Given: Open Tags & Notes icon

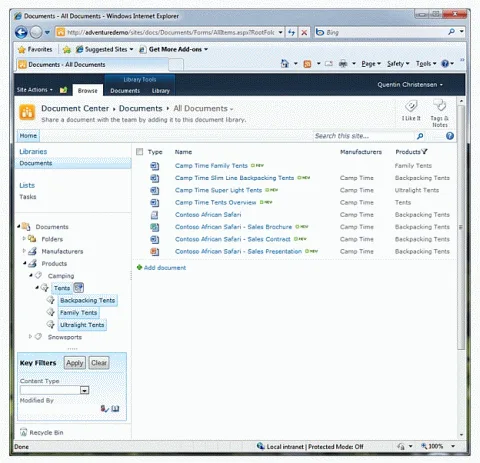Looking at the screenshot, I should pyautogui.click(x=440, y=105).
